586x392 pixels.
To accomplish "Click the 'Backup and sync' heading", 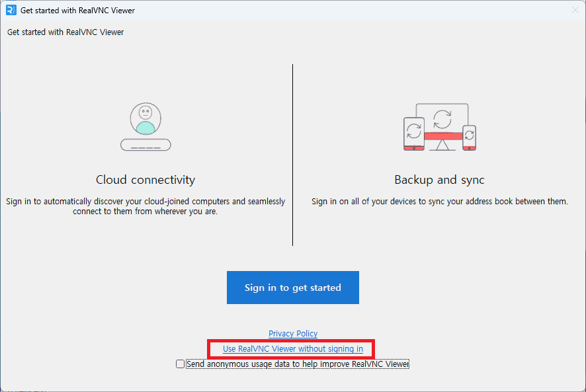I will pyautogui.click(x=440, y=180).
